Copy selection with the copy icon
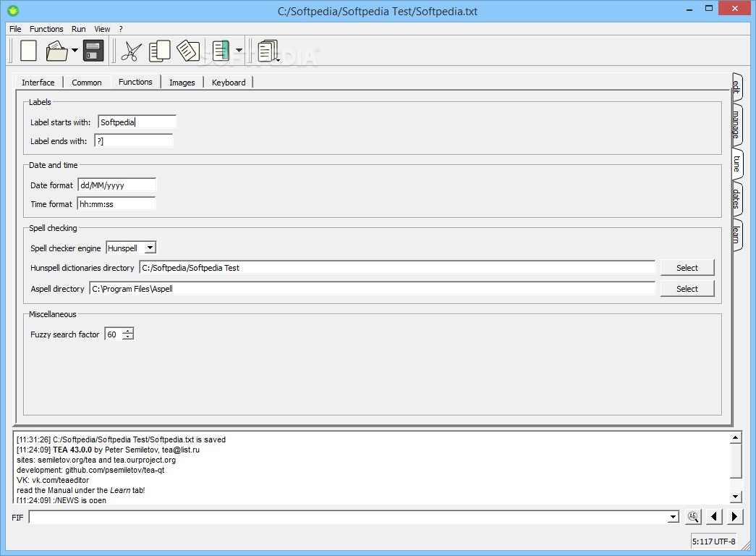The image size is (756, 556). [x=160, y=51]
